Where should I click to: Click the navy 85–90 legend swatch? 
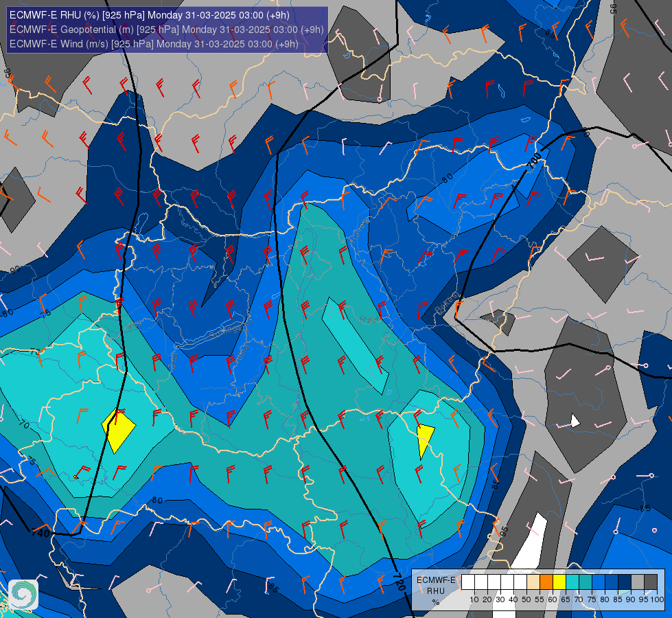pyautogui.click(x=625, y=582)
